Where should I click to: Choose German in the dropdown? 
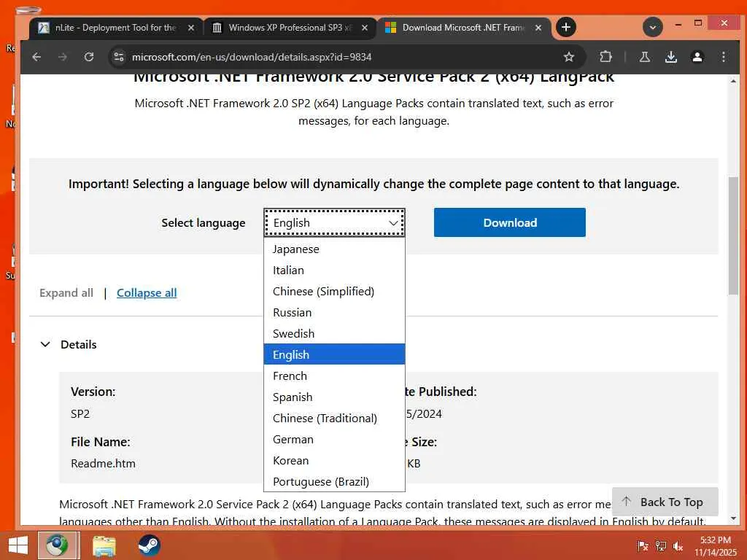click(x=334, y=439)
